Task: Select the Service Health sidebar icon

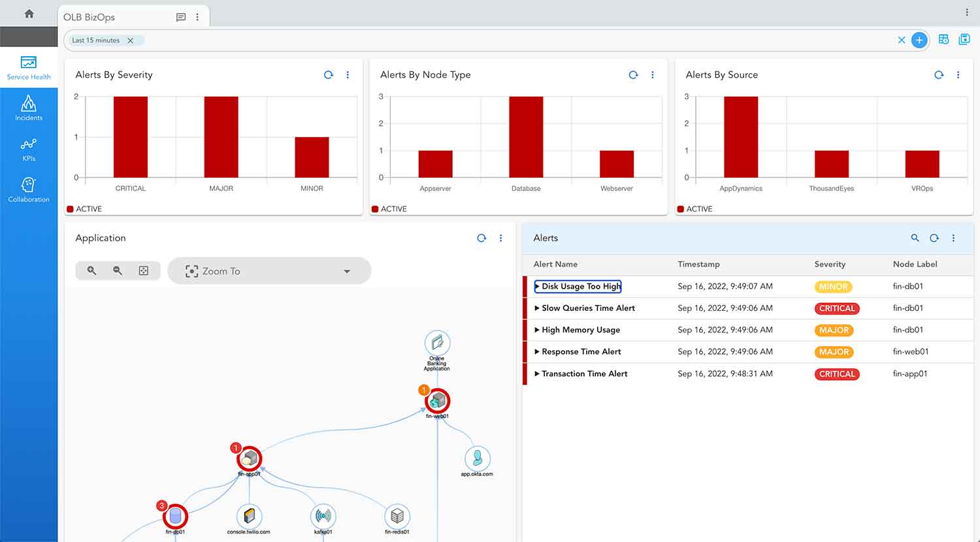Action: [29, 67]
